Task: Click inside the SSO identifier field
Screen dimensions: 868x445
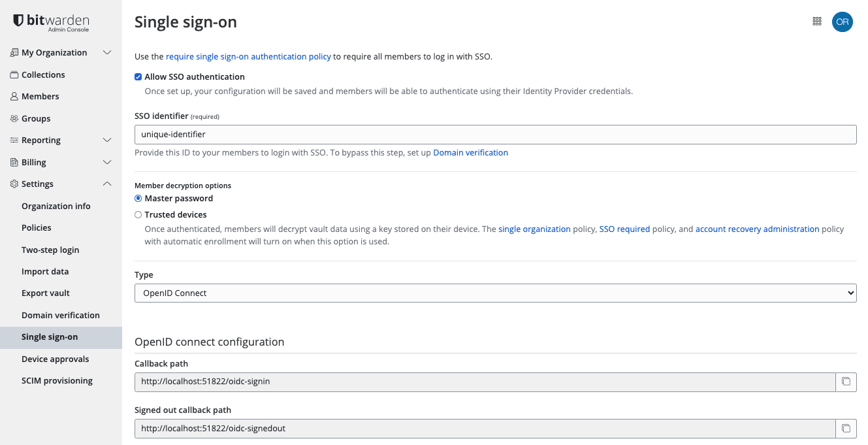Action: [x=494, y=135]
